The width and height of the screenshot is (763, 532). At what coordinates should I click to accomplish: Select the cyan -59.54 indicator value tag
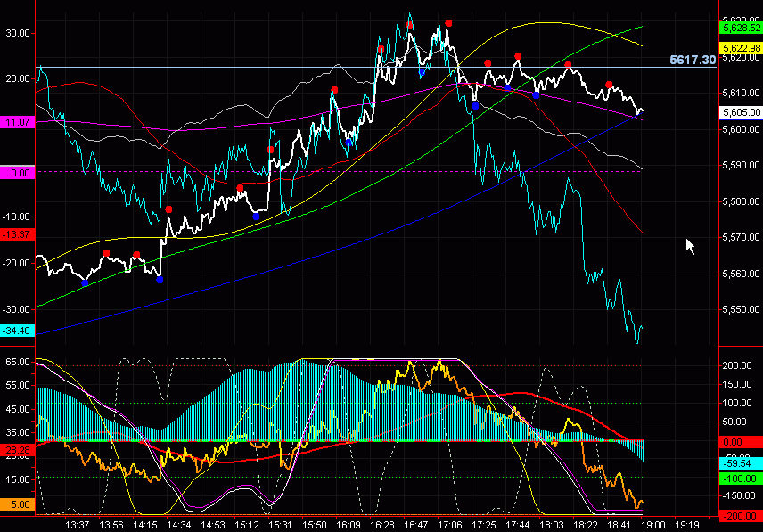tap(741, 463)
